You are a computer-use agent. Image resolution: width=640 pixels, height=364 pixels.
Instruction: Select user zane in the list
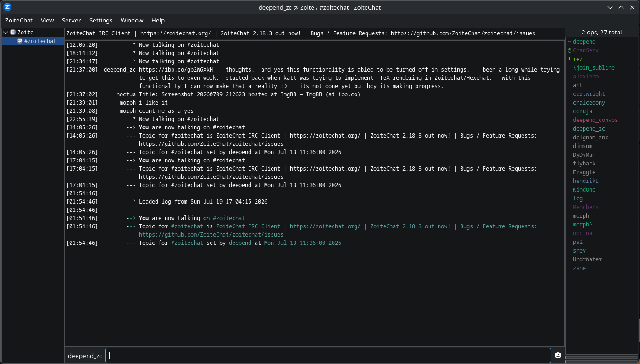[x=579, y=268]
